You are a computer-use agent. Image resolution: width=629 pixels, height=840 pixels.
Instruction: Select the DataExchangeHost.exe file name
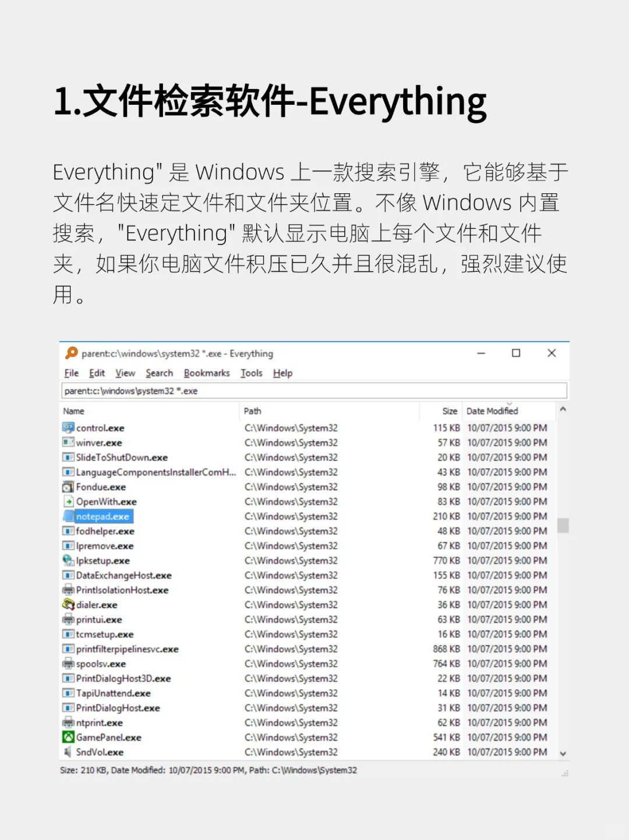[x=123, y=575]
